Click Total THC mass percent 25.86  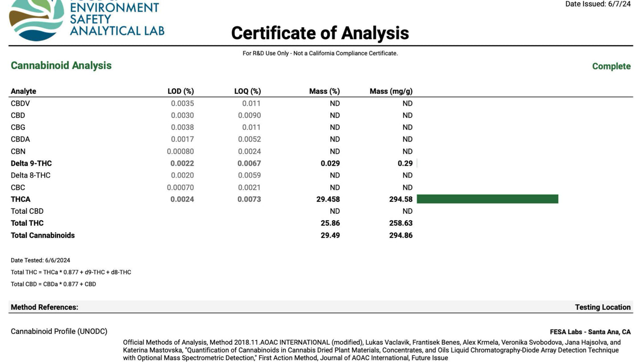(x=330, y=223)
